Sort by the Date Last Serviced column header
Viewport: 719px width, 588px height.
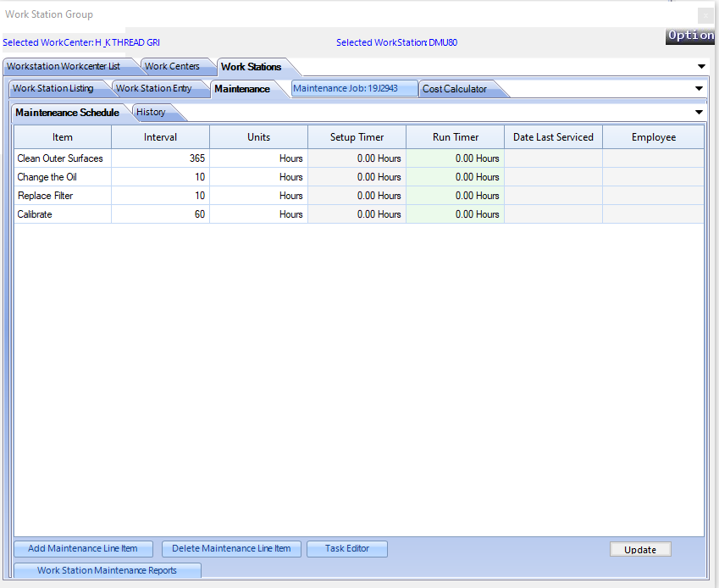point(553,137)
